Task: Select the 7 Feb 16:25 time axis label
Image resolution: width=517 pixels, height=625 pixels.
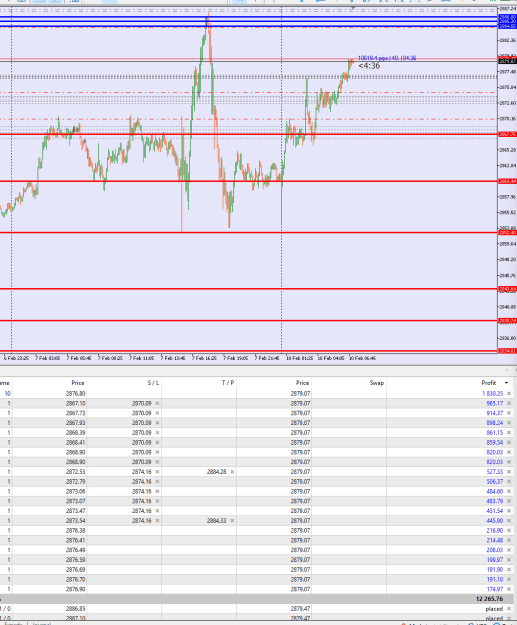Action: 204,358
